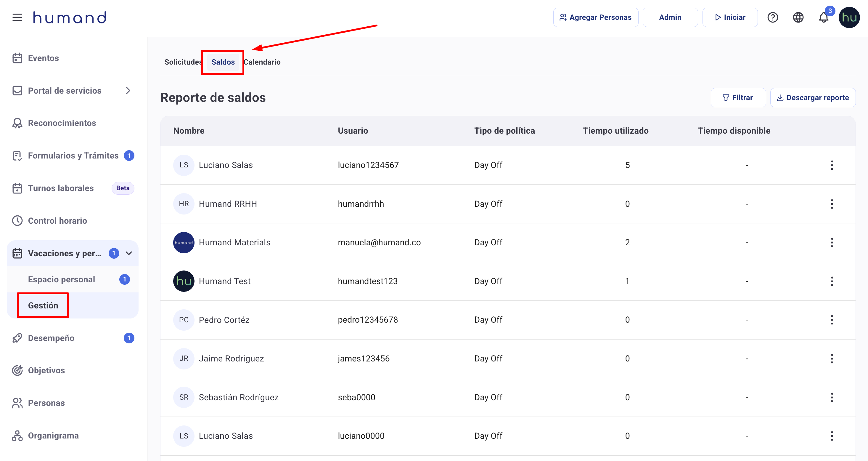The height and width of the screenshot is (461, 868).
Task: Open the notifications bell icon
Action: (823, 17)
